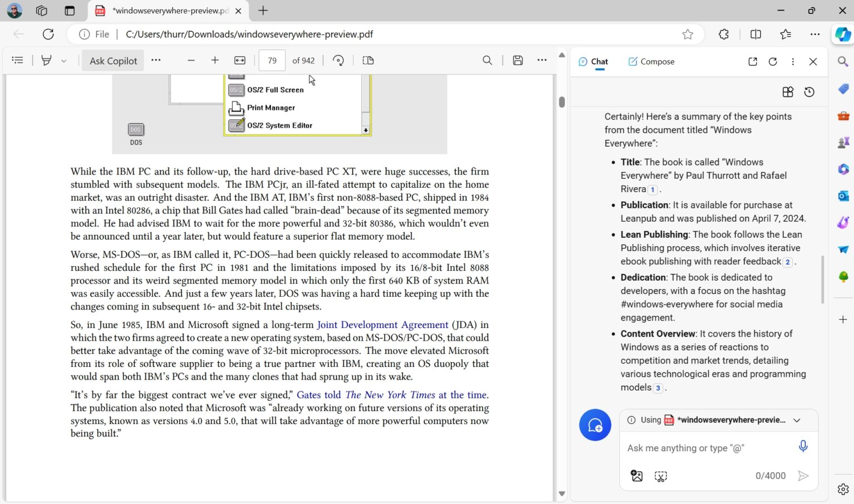Screen dimensions: 854x504
Task: Open the tab actions menu
Action: point(69,11)
